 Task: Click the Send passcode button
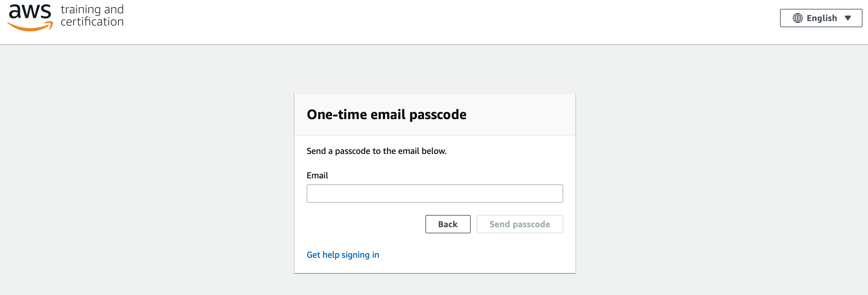[520, 224]
